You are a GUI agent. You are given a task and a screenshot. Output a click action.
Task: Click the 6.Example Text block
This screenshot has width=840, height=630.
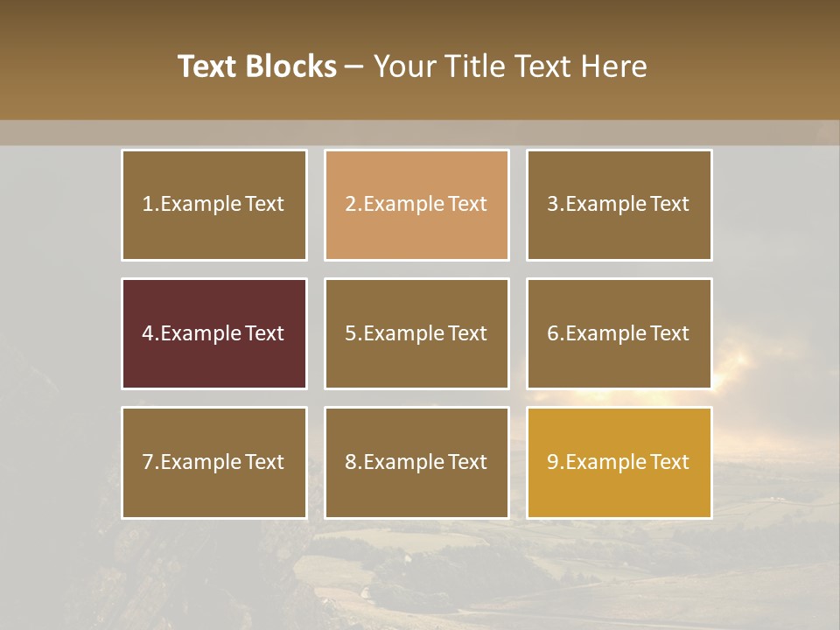coord(619,333)
